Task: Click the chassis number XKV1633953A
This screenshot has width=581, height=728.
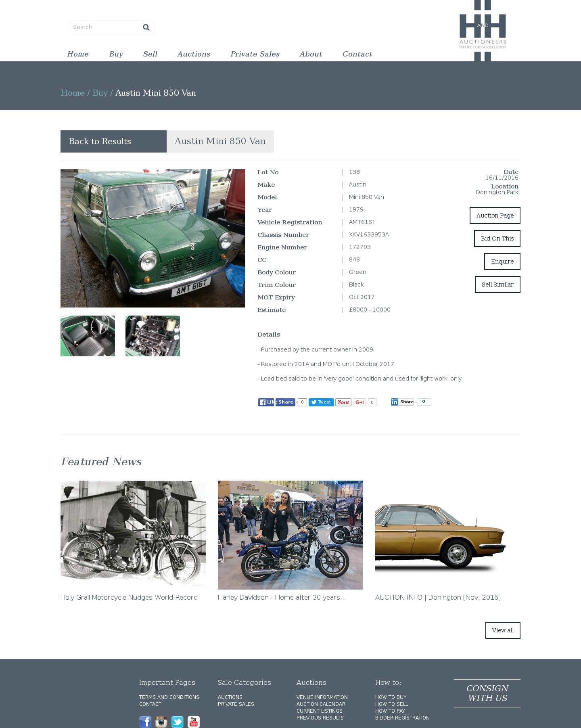Action: [369, 234]
